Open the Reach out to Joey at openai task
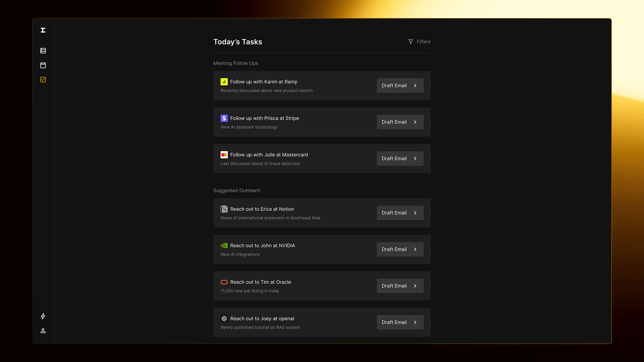Viewport: 644px width, 362px height. point(262,319)
